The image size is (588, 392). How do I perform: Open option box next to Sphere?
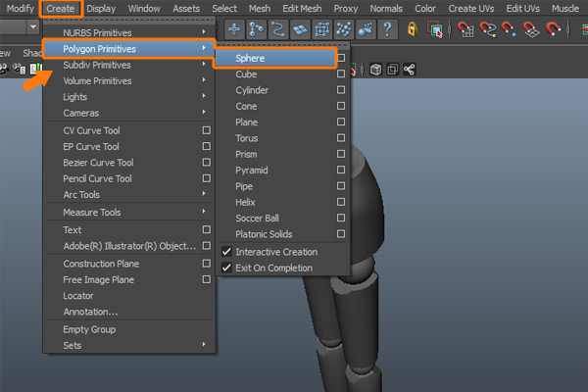pos(340,58)
